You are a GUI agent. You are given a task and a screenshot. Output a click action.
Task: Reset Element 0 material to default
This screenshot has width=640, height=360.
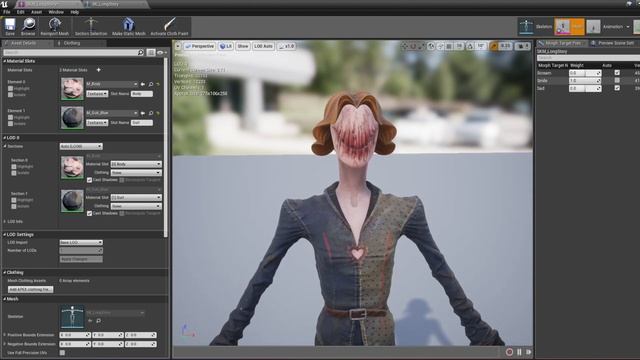(x=158, y=84)
